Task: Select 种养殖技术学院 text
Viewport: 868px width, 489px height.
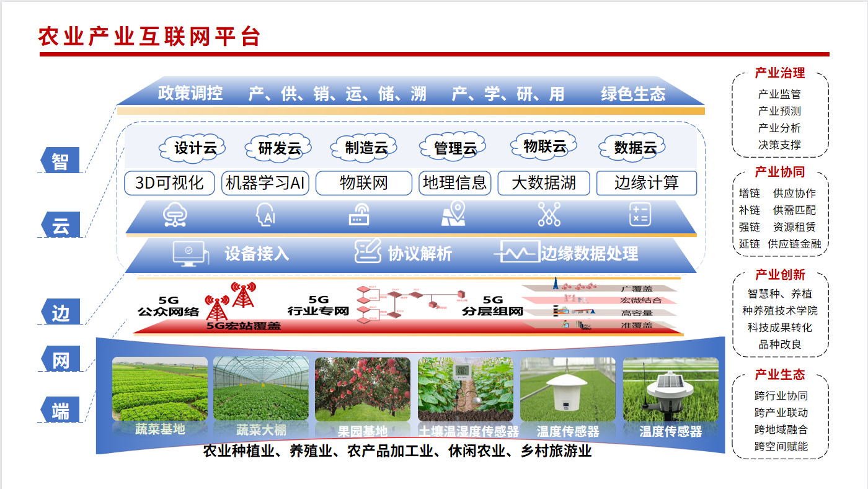Action: coord(780,310)
